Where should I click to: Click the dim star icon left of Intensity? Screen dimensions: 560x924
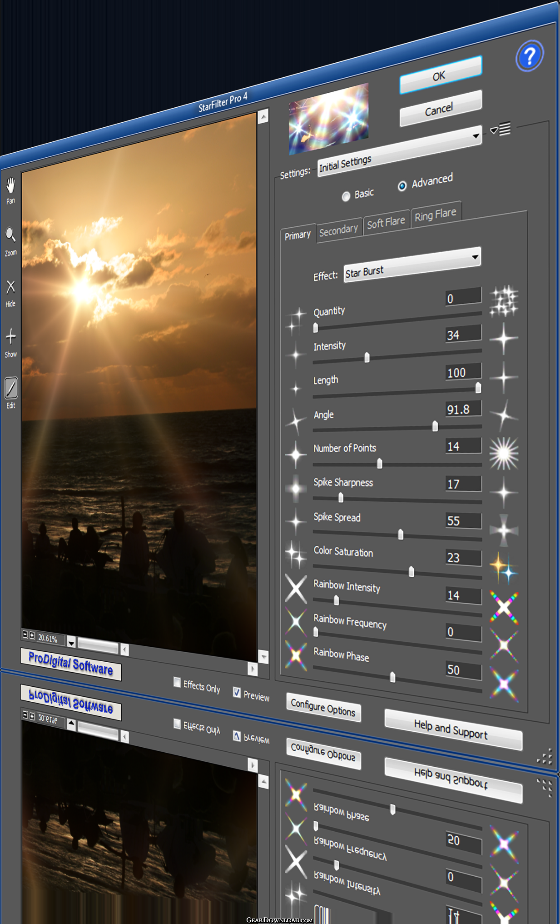[x=296, y=355]
